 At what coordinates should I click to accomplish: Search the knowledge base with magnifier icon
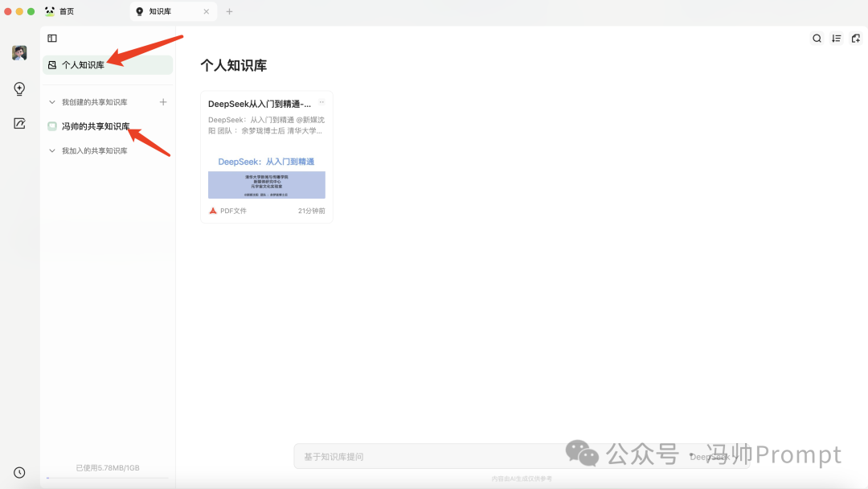click(817, 39)
